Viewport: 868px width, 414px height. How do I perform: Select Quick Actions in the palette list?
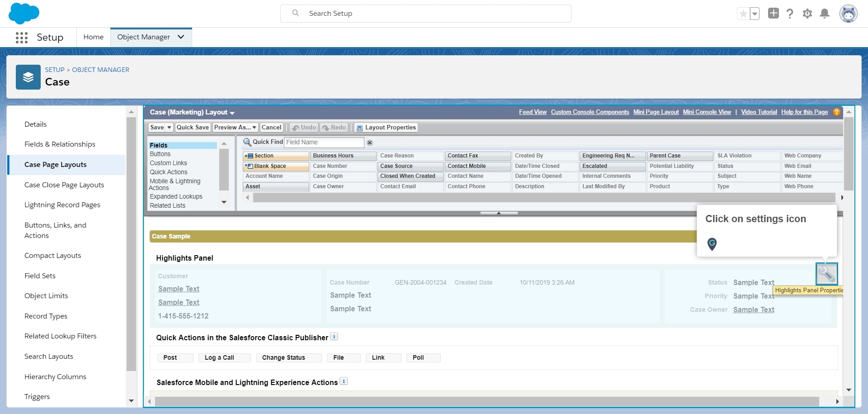tap(169, 172)
